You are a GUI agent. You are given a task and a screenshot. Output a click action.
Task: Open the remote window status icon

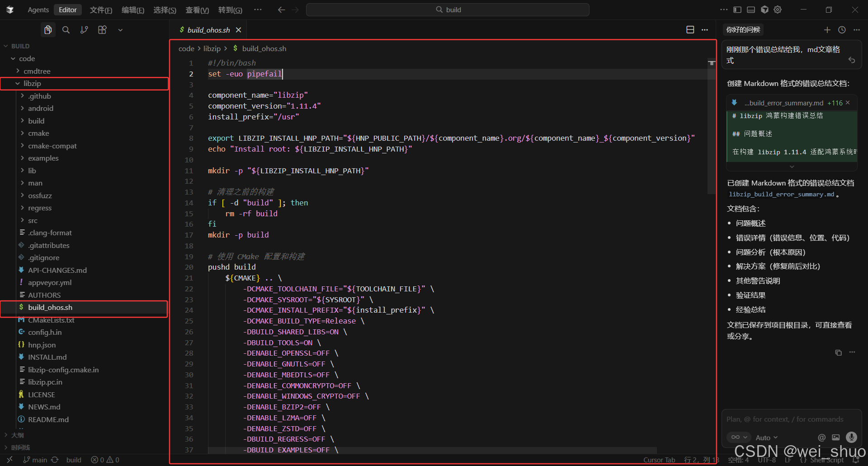point(9,460)
